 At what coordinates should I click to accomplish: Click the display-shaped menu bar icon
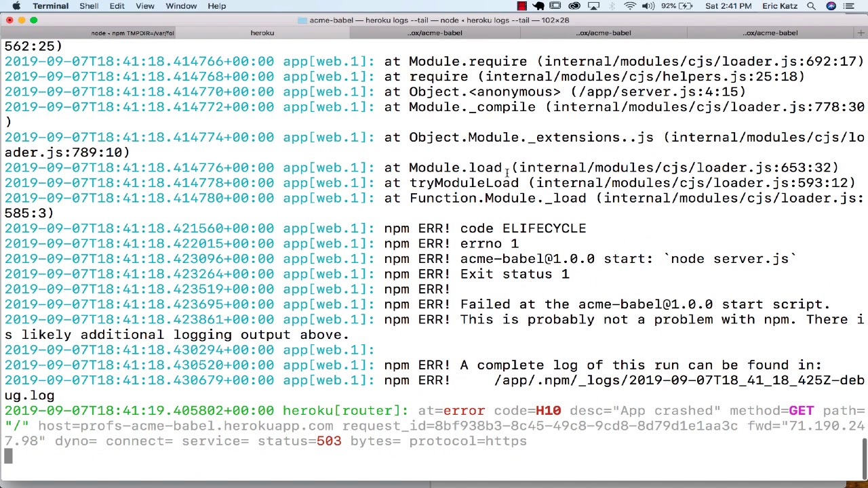coord(555,6)
